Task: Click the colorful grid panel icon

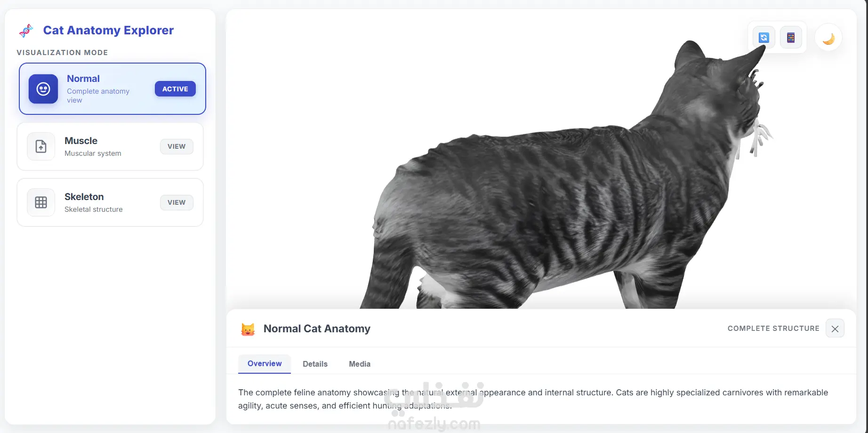Action: pyautogui.click(x=791, y=38)
